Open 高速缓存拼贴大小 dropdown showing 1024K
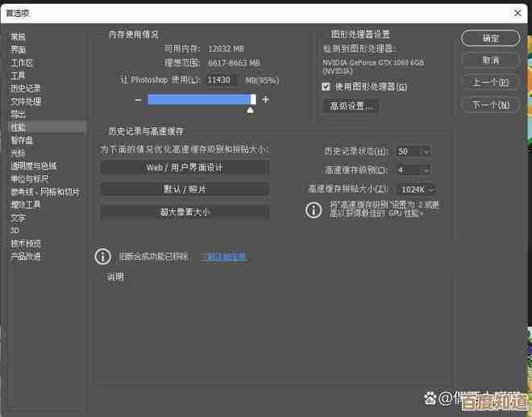The height and width of the screenshot is (417, 532). tap(416, 190)
